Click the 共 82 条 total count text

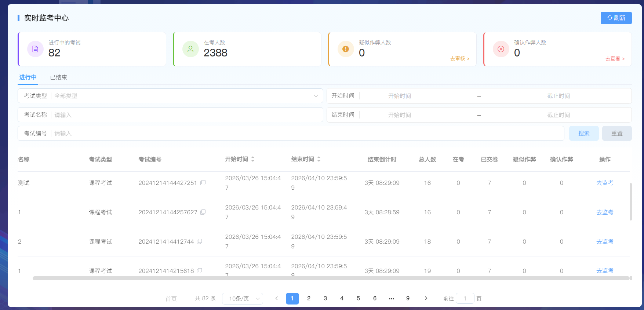(205, 298)
